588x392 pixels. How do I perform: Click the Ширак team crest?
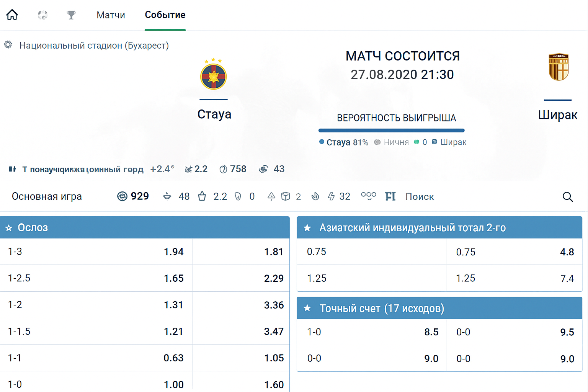[559, 67]
